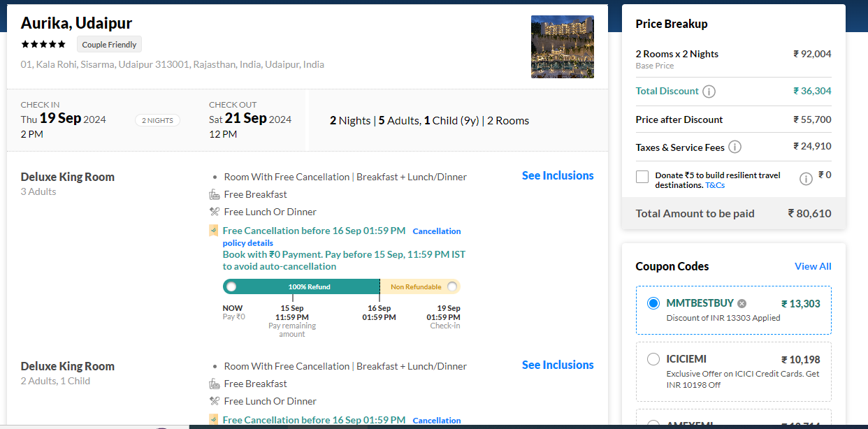Screen dimensions: 868x429
Task: Open the Total Discount info icon
Action: point(709,92)
